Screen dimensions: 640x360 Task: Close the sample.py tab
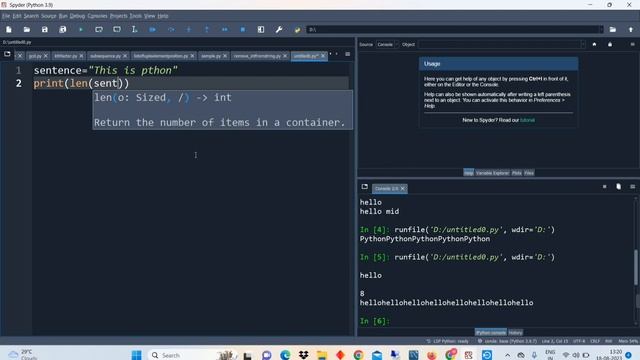click(225, 56)
